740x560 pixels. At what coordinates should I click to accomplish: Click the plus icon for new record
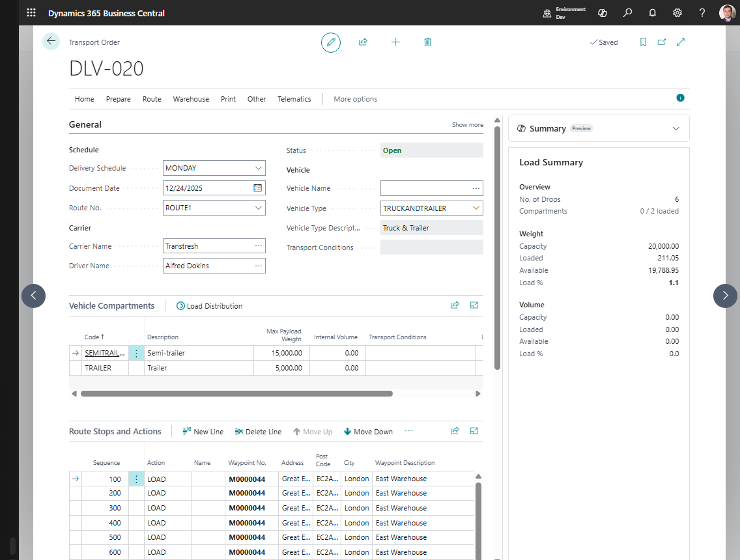pos(395,42)
